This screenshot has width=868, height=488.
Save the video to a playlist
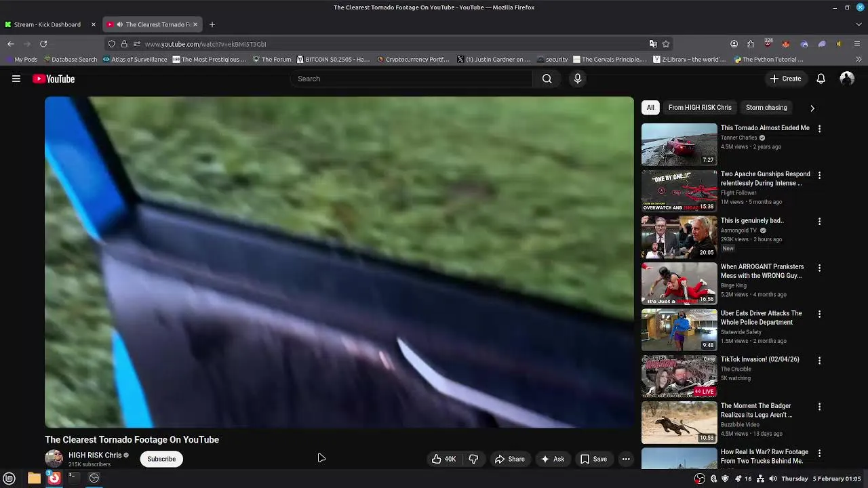[x=593, y=459]
